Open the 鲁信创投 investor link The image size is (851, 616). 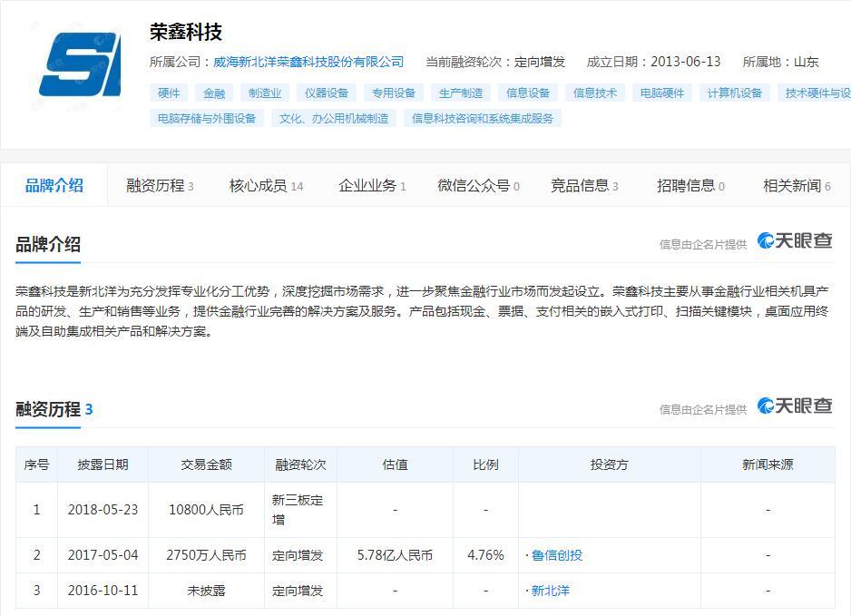click(560, 554)
